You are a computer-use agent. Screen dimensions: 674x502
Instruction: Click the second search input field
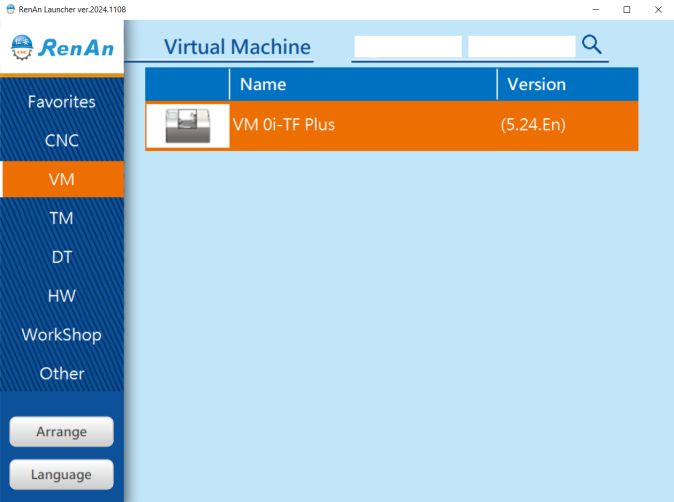click(x=521, y=46)
